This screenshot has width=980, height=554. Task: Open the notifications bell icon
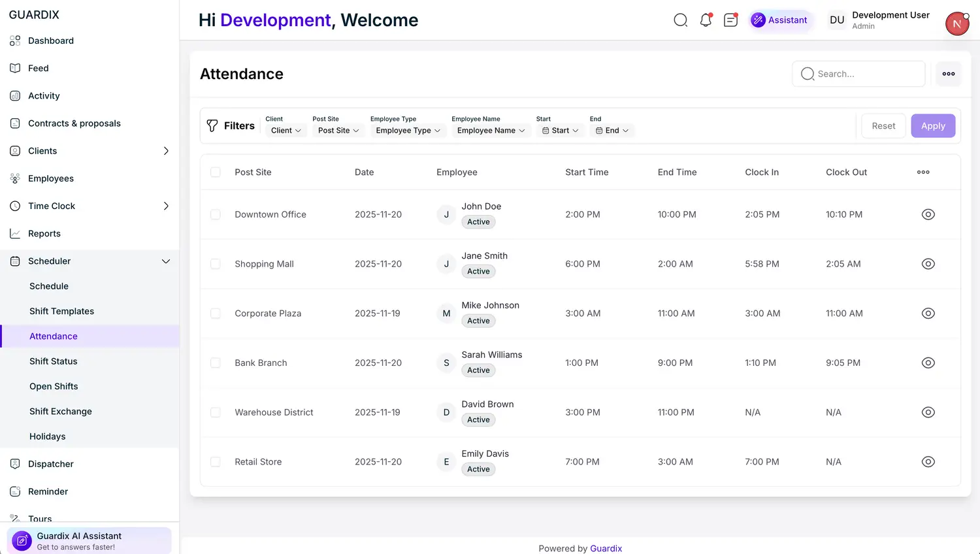pos(706,20)
